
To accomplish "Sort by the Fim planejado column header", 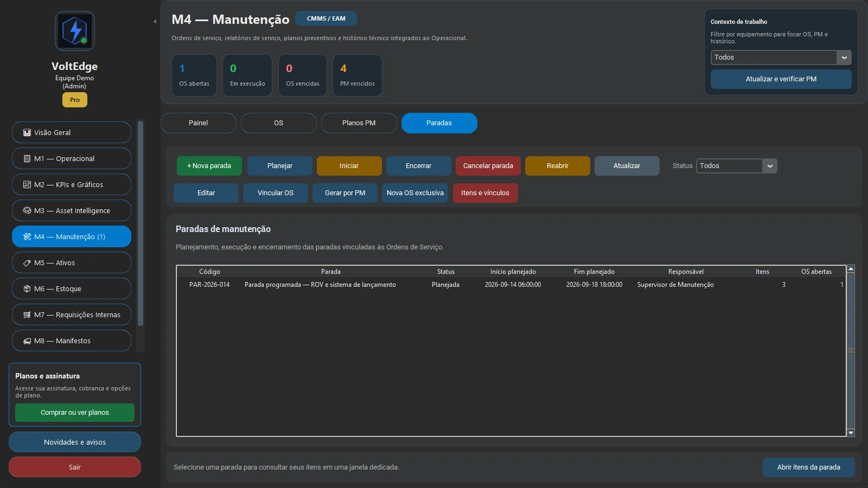I will tap(595, 272).
